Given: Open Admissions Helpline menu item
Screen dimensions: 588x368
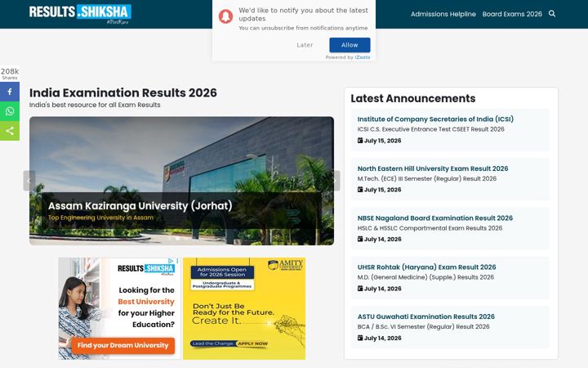Looking at the screenshot, I should (443, 14).
